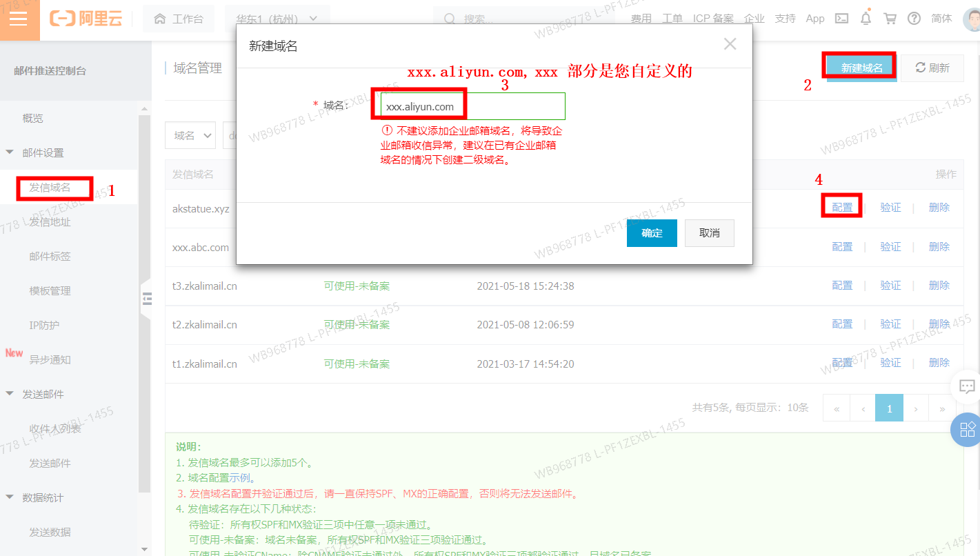The image size is (980, 556).
Task: Go to last page of pagination
Action: [x=942, y=408]
